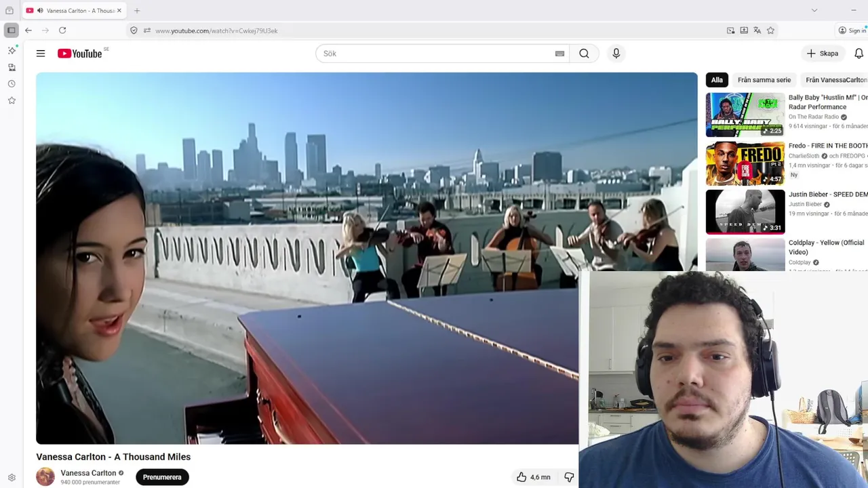Screen dimensions: 868x488
Task: Expand the tab list dropdown chevron
Action: [x=814, y=10]
